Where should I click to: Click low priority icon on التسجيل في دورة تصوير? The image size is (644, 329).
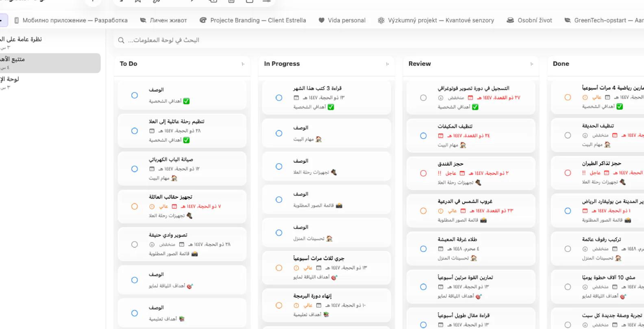441,98
